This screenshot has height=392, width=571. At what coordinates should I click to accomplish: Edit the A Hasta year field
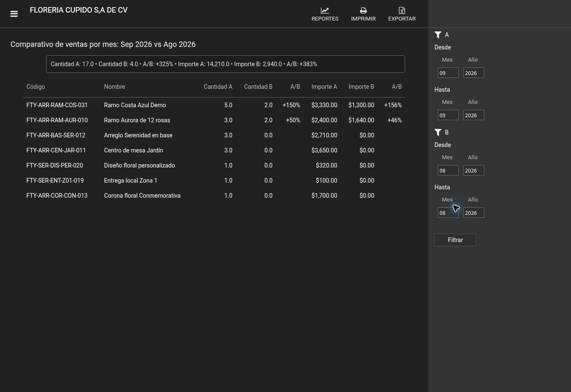(x=474, y=115)
